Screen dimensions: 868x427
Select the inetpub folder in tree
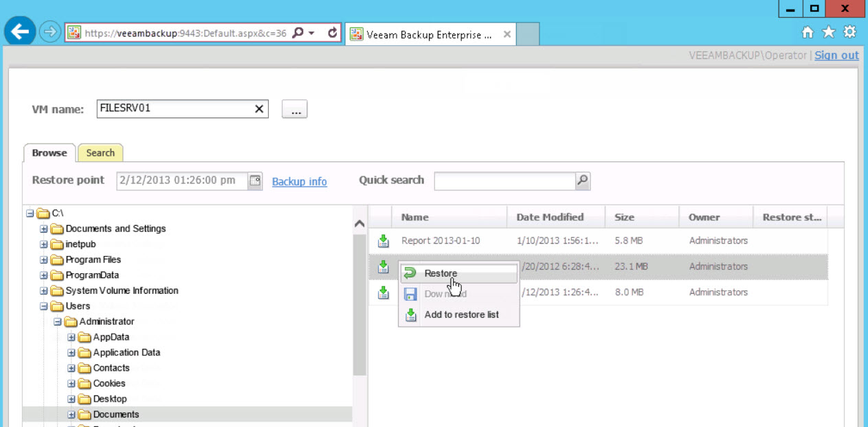81,244
